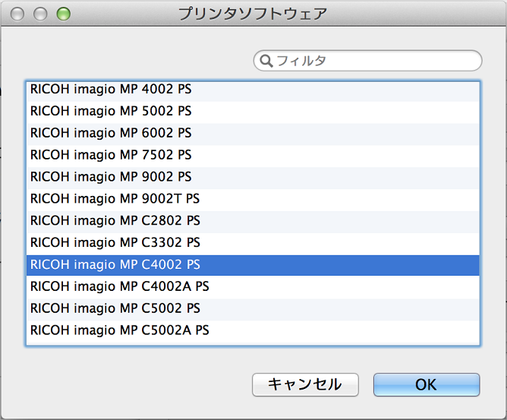Pick RICOH imagio MP 7502 PS driver
This screenshot has width=507, height=420.
click(x=111, y=156)
